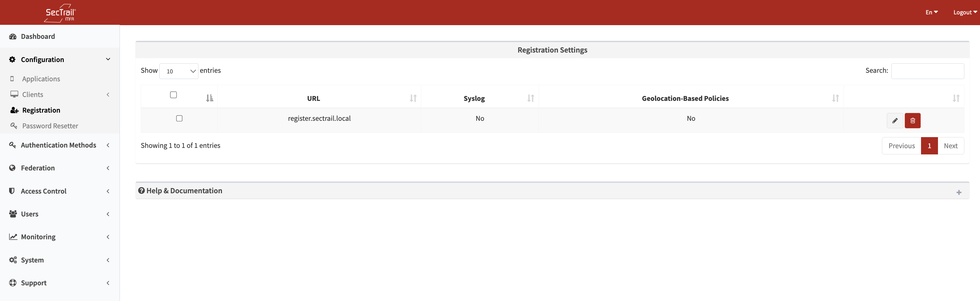Click the Password Resetter key icon

pos(14,126)
